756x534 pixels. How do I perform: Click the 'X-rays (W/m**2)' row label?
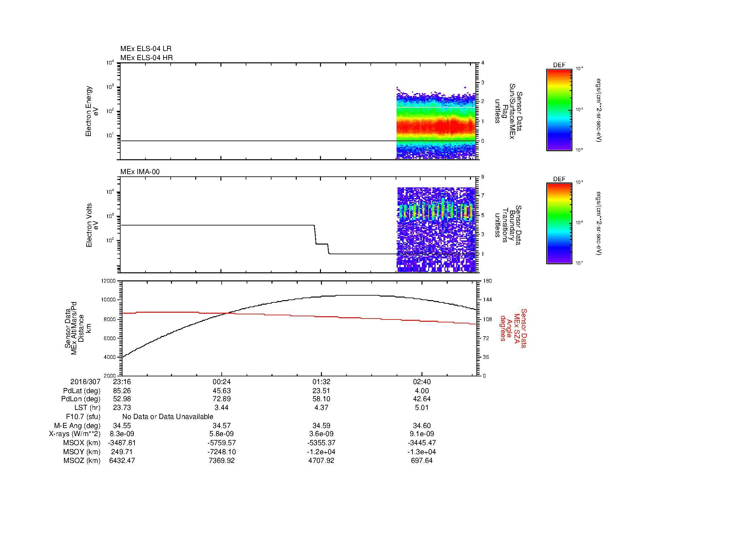pyautogui.click(x=74, y=434)
